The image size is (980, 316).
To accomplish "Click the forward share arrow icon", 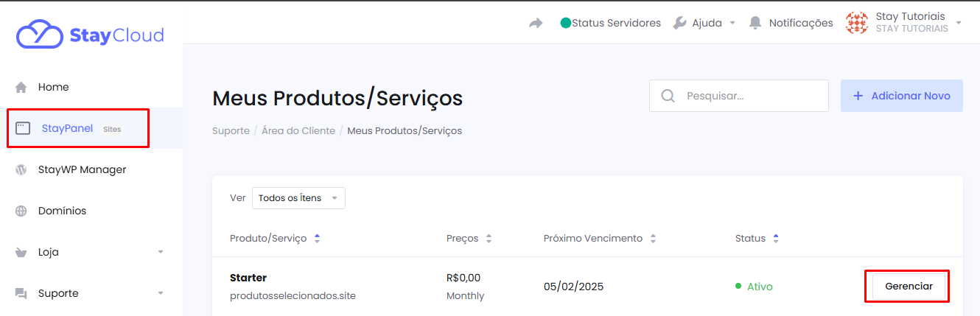I will (x=536, y=23).
